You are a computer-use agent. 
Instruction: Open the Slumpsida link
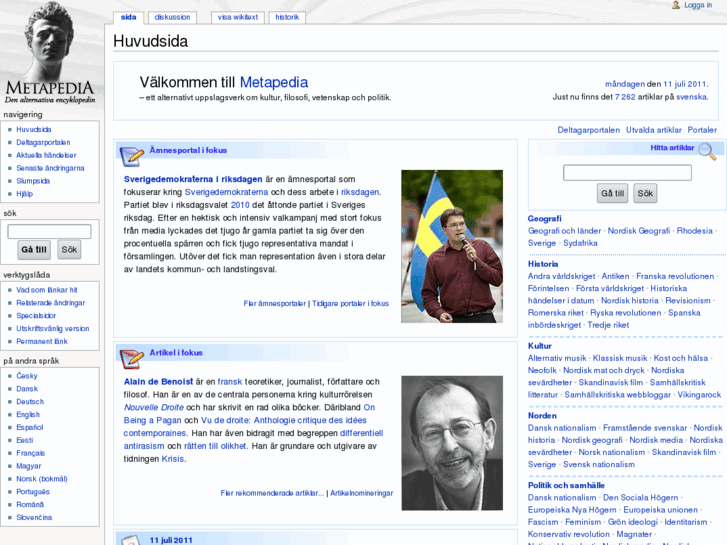coord(33,181)
